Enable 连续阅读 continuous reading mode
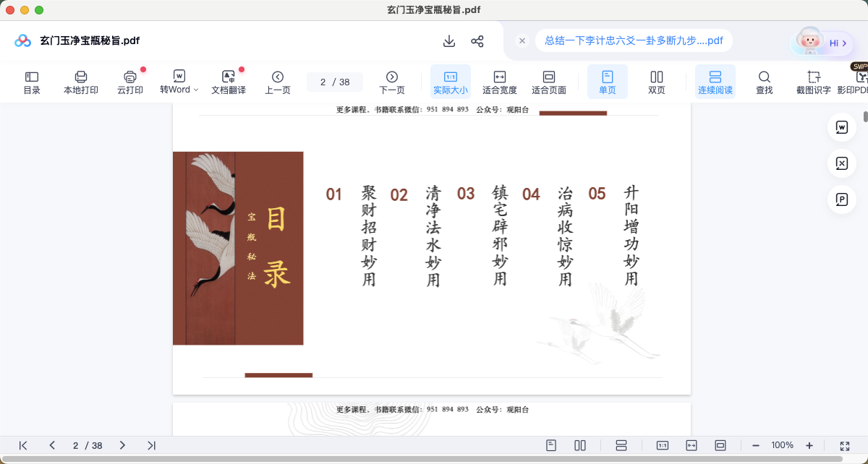This screenshot has width=868, height=464. pos(715,82)
